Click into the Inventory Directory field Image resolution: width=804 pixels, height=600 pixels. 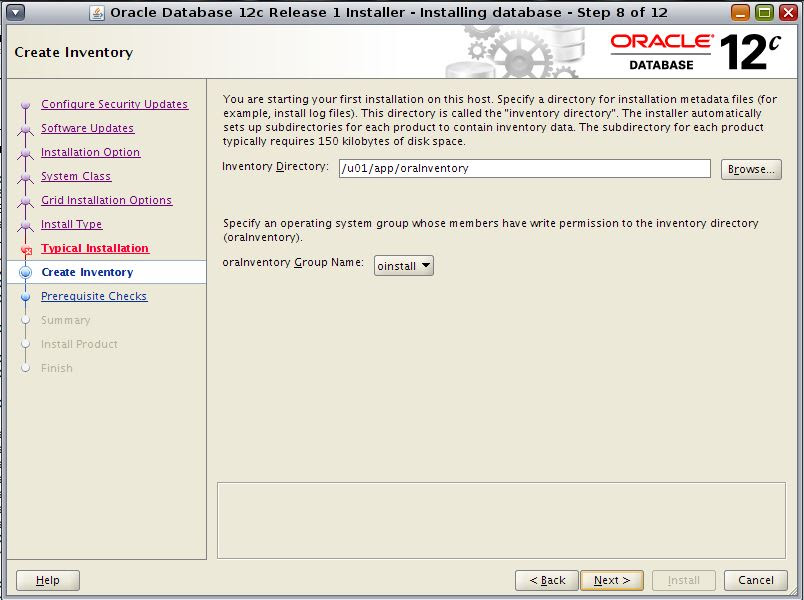pyautogui.click(x=525, y=168)
